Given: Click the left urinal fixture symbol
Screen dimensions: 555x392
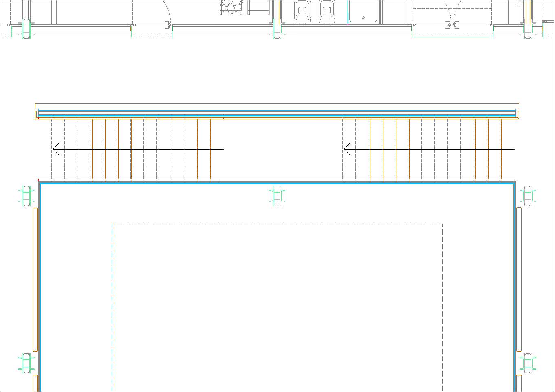Looking at the screenshot, I should [x=302, y=10].
